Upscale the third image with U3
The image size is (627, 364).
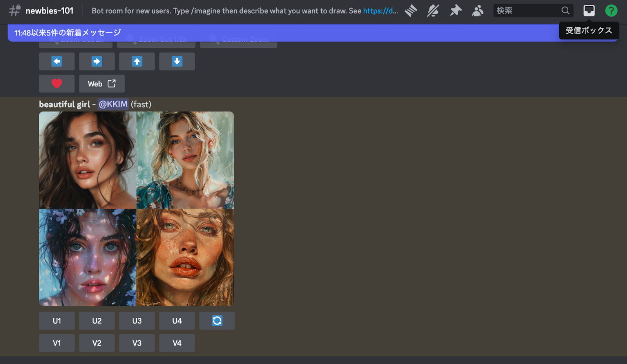pyautogui.click(x=137, y=321)
